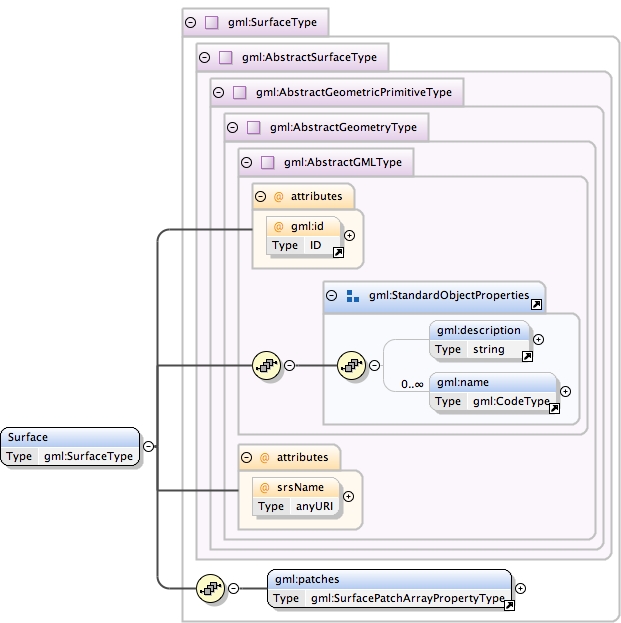This screenshot has width=621, height=623.
Task: Click the outer sequence compositor icon in AbstractGMLType
Action: pyautogui.click(x=267, y=366)
